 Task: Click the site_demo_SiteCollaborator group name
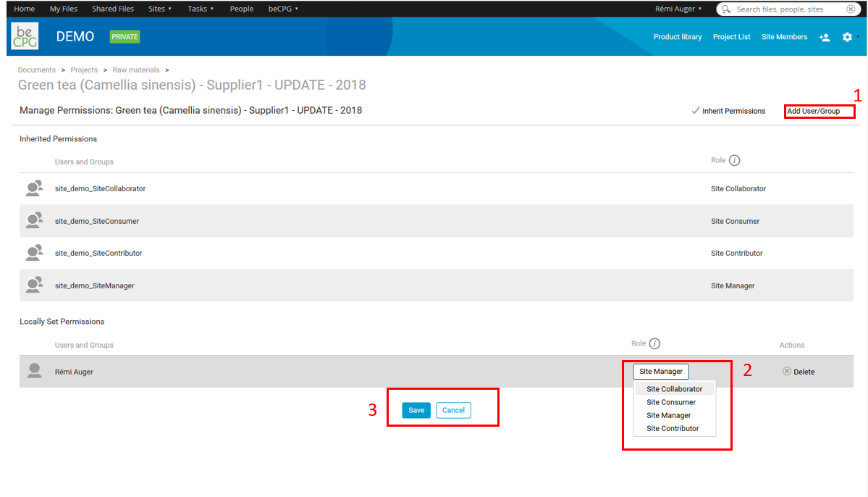click(x=100, y=189)
